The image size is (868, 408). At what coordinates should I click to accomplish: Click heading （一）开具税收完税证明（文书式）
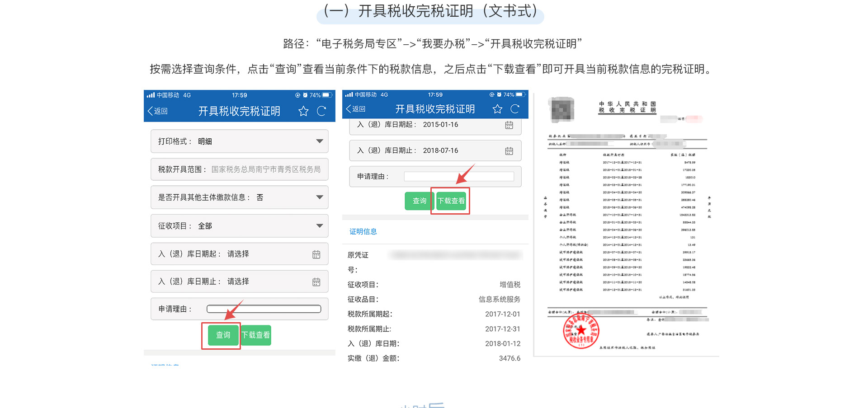[x=430, y=11]
